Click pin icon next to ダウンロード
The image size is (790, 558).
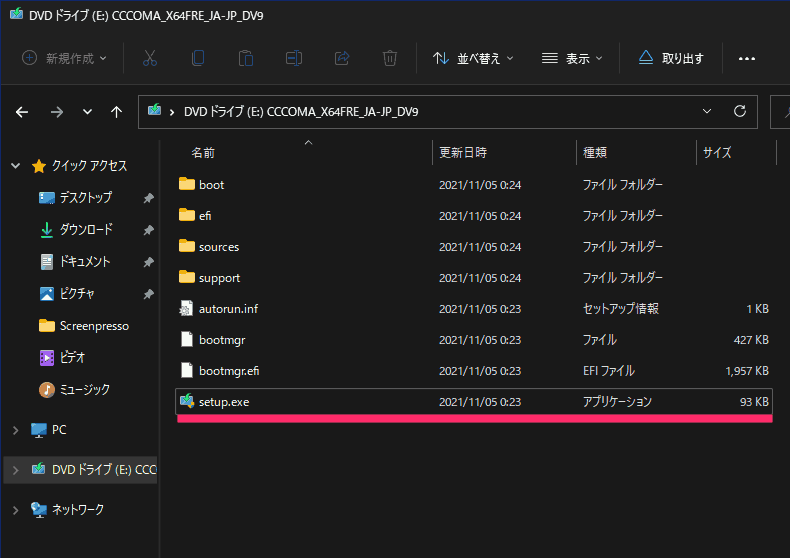point(148,230)
